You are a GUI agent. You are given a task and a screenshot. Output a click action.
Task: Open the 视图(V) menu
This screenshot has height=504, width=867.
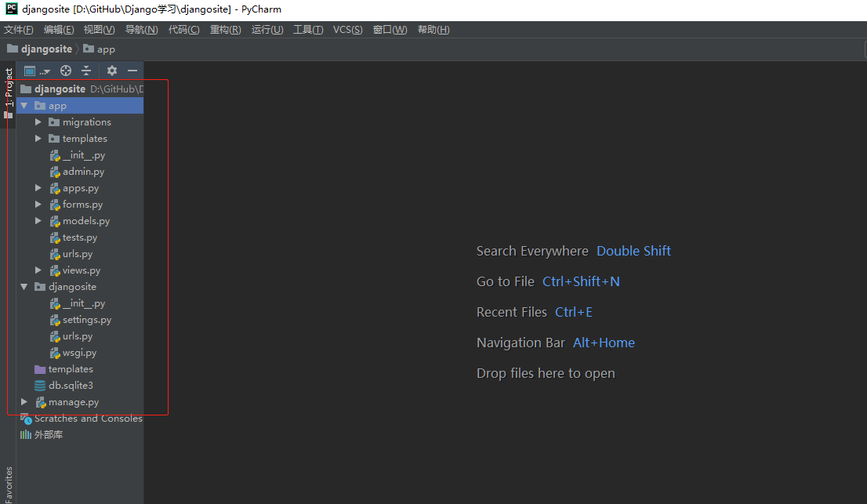(x=99, y=30)
